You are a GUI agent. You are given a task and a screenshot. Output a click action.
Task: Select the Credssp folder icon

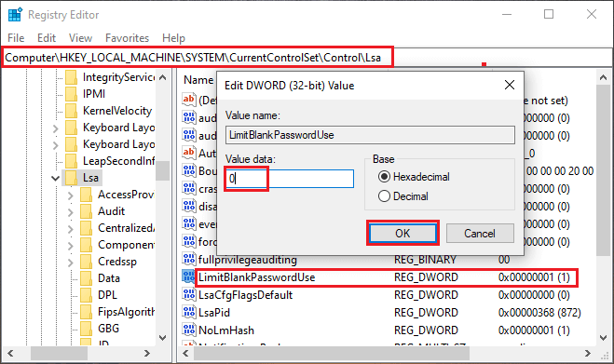coord(86,262)
